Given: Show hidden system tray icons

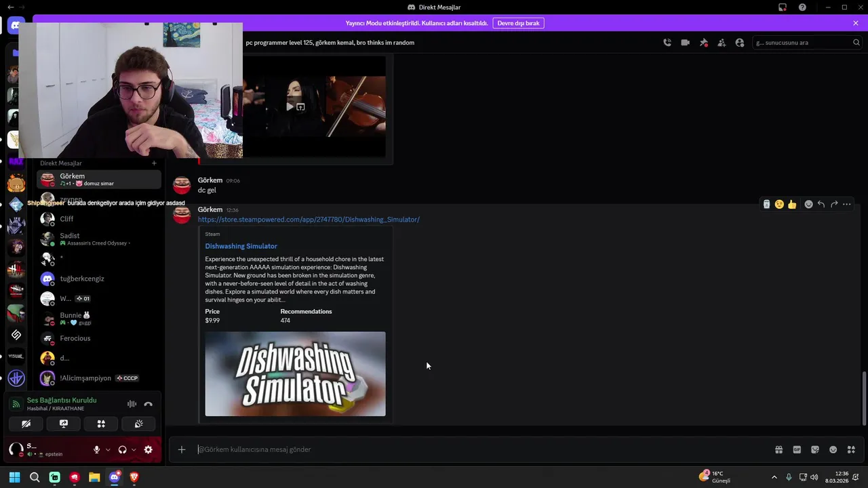Looking at the screenshot, I should coord(774,477).
